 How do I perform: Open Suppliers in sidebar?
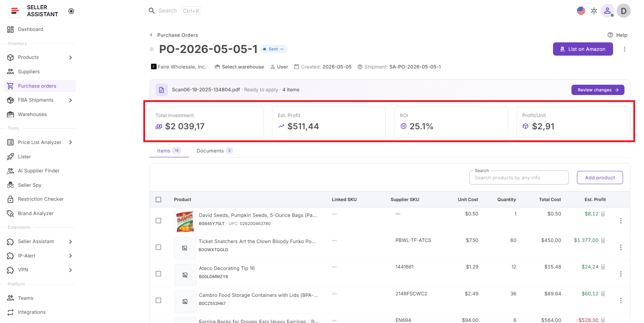click(x=39, y=71)
